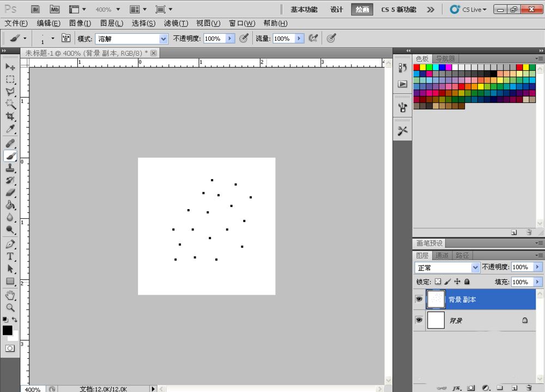Screen dimensions: 545x392
Task: Open the 滤镜(T) menu
Action: click(176, 23)
